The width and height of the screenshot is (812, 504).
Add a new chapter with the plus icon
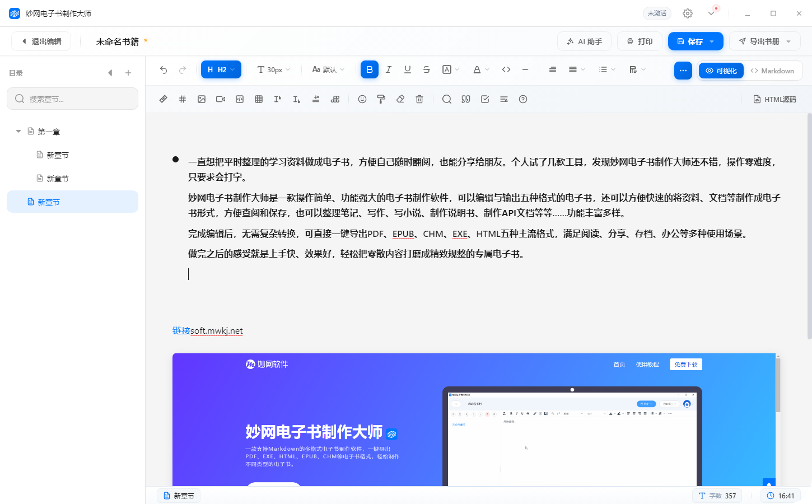point(128,73)
